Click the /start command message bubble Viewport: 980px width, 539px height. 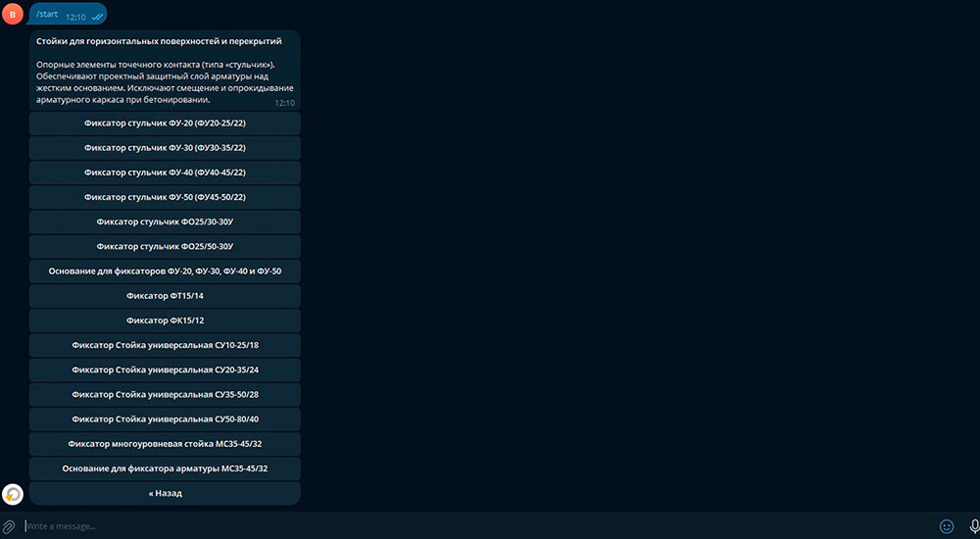tap(68, 15)
